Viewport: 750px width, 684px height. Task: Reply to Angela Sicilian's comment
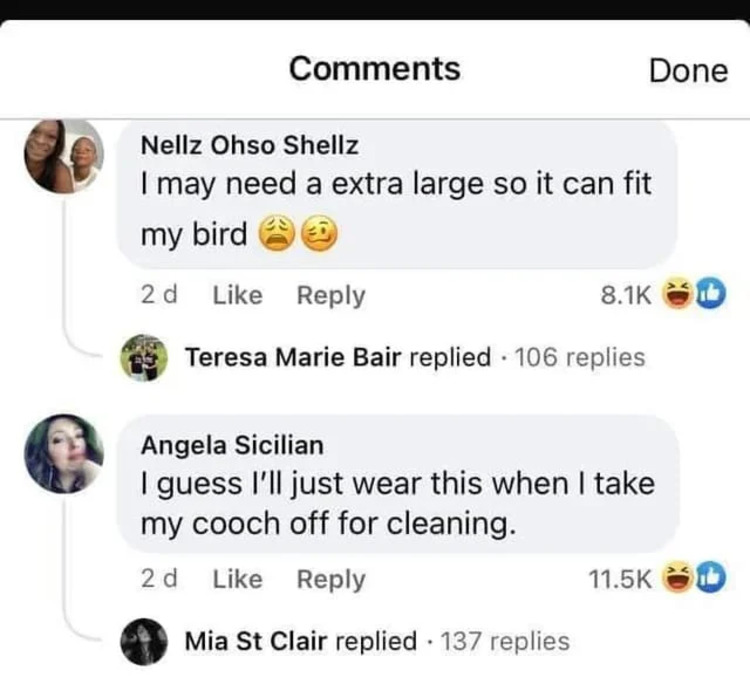pyautogui.click(x=331, y=579)
